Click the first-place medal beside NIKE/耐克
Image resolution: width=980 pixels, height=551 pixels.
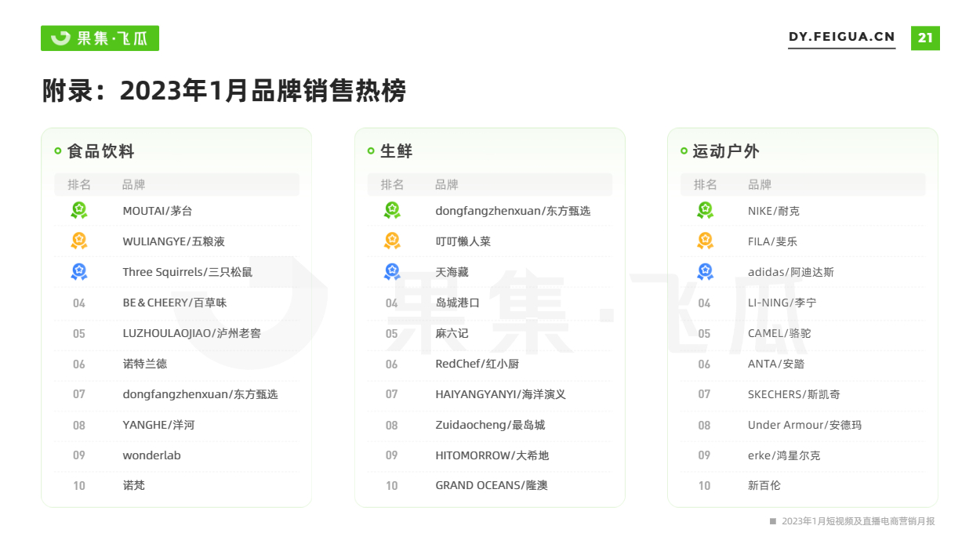click(x=705, y=210)
